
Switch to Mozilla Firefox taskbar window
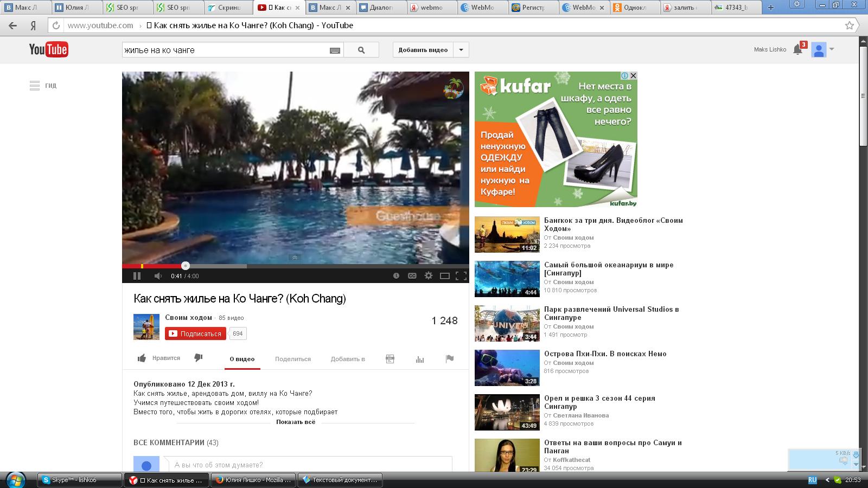253,480
